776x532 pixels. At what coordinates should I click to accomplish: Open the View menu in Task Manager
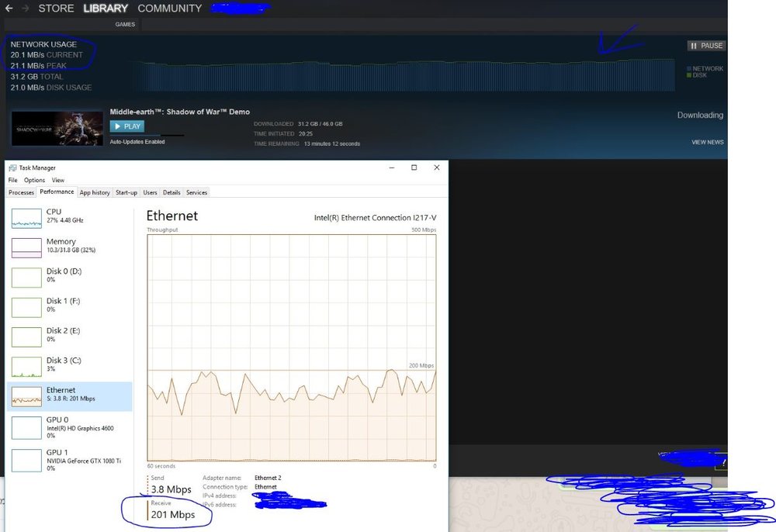click(x=58, y=181)
